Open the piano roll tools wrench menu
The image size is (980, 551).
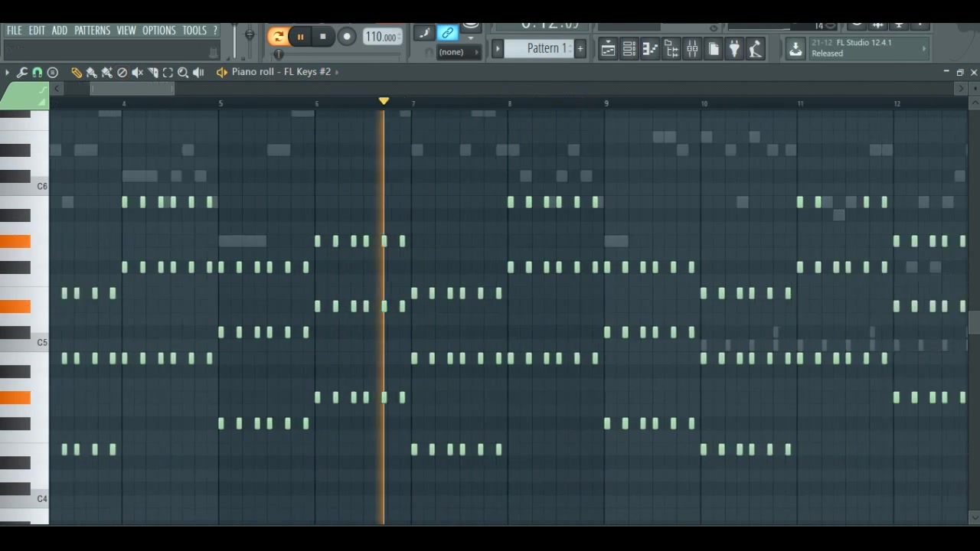coord(21,72)
